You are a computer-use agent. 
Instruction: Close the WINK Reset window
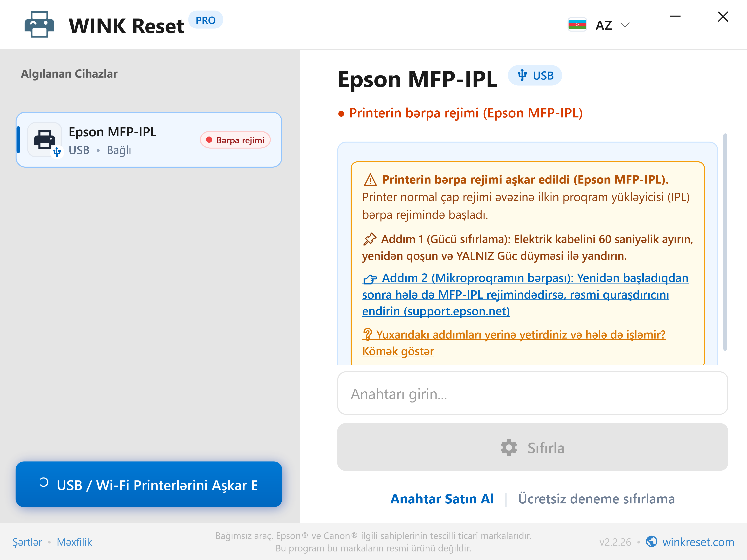723,17
